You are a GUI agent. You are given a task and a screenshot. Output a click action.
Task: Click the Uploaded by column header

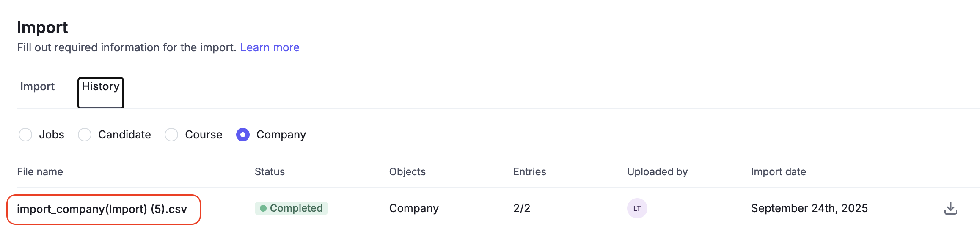657,172
